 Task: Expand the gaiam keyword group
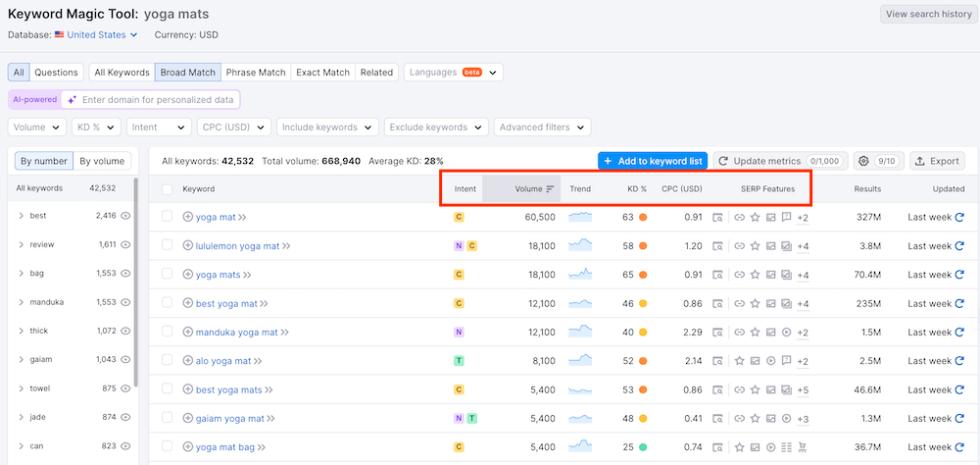point(22,360)
